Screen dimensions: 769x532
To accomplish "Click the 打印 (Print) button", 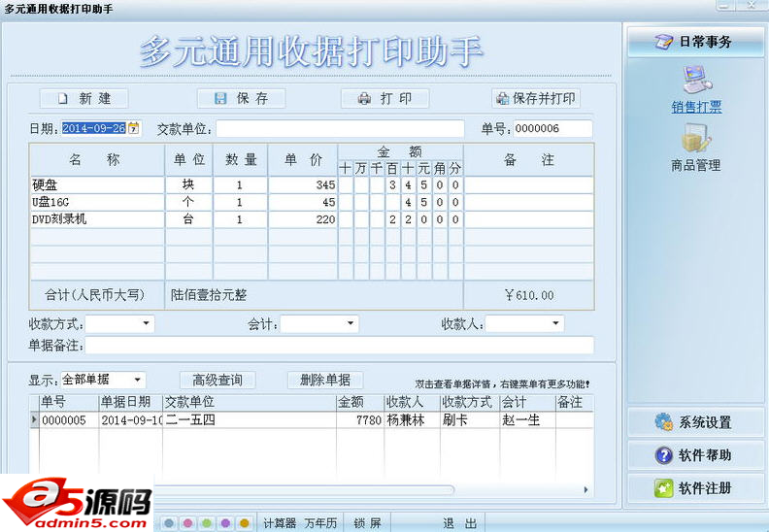I will point(385,99).
